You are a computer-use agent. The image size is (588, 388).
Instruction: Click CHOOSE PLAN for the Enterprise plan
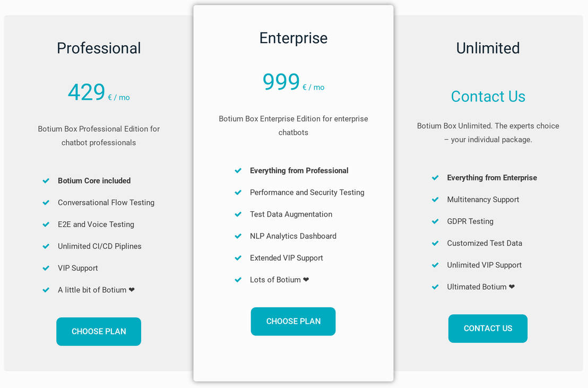[293, 321]
